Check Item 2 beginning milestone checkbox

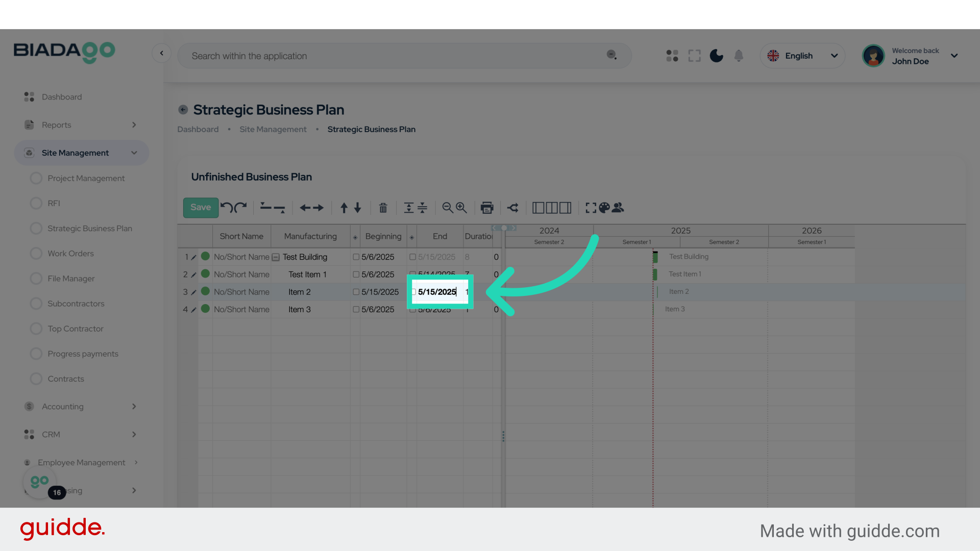pos(356,292)
